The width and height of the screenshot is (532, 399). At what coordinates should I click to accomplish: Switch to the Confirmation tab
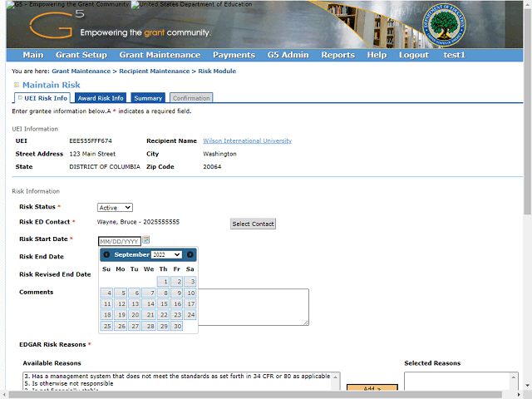(191, 98)
